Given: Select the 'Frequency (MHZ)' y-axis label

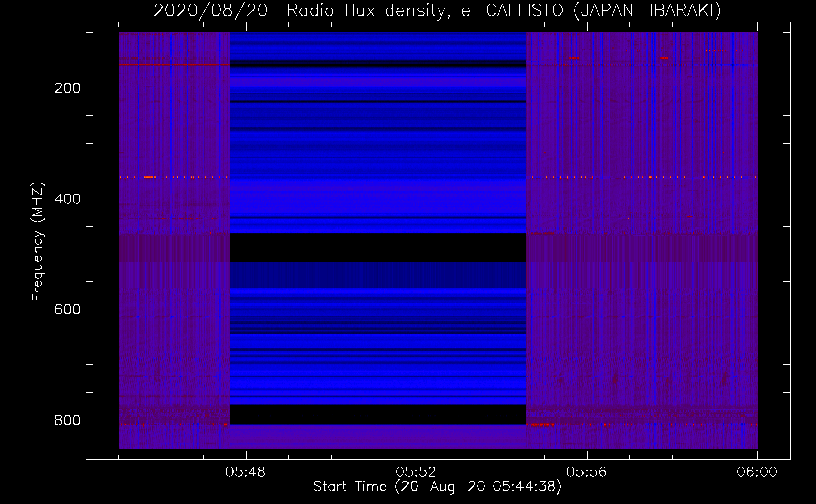Looking at the screenshot, I should point(38,242).
